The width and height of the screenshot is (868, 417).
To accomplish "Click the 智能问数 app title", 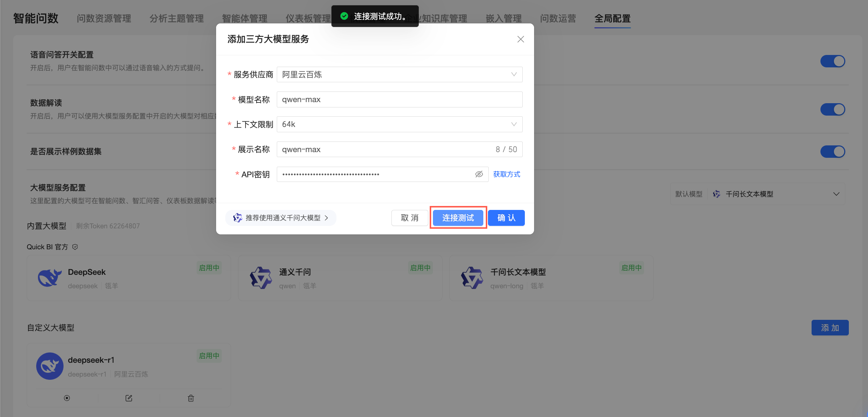I will click(x=36, y=18).
